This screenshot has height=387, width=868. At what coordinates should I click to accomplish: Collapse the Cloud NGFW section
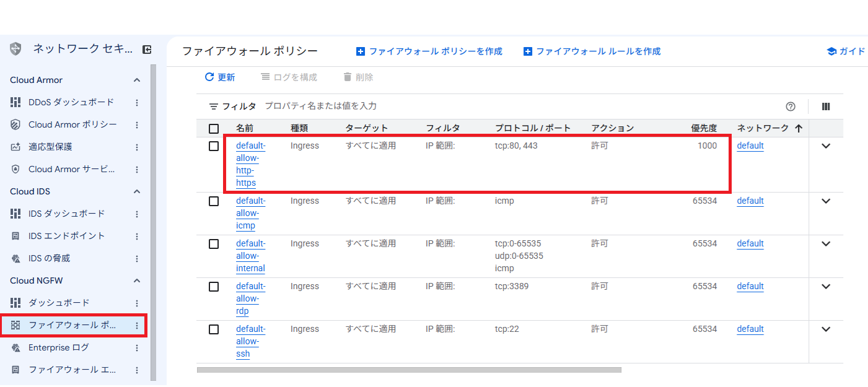[137, 280]
